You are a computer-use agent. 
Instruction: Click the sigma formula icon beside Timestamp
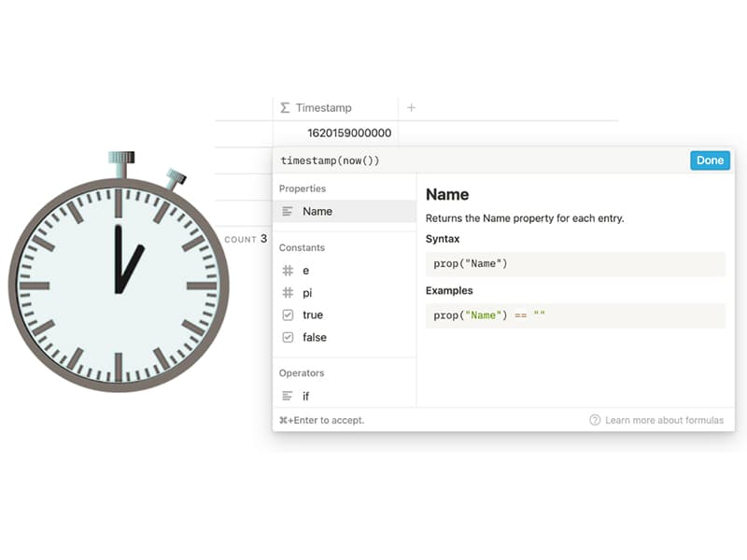285,107
